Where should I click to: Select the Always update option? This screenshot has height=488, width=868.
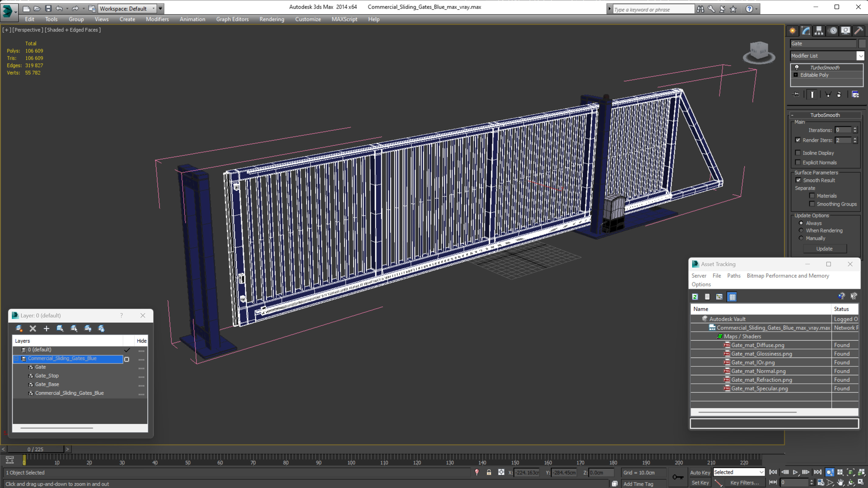(801, 223)
